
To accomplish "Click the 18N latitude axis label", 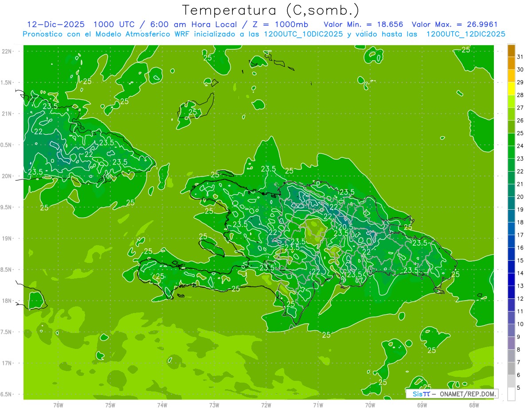I will click(x=8, y=301).
